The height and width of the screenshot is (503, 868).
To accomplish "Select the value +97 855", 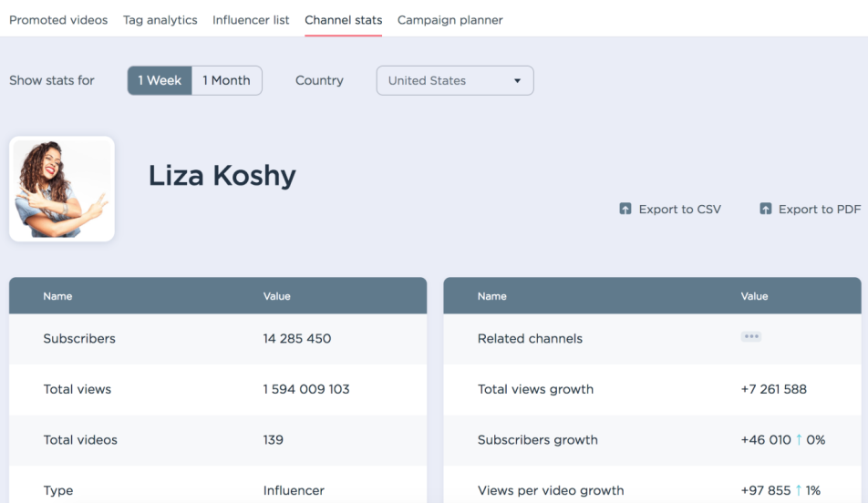I will pyautogui.click(x=766, y=491).
